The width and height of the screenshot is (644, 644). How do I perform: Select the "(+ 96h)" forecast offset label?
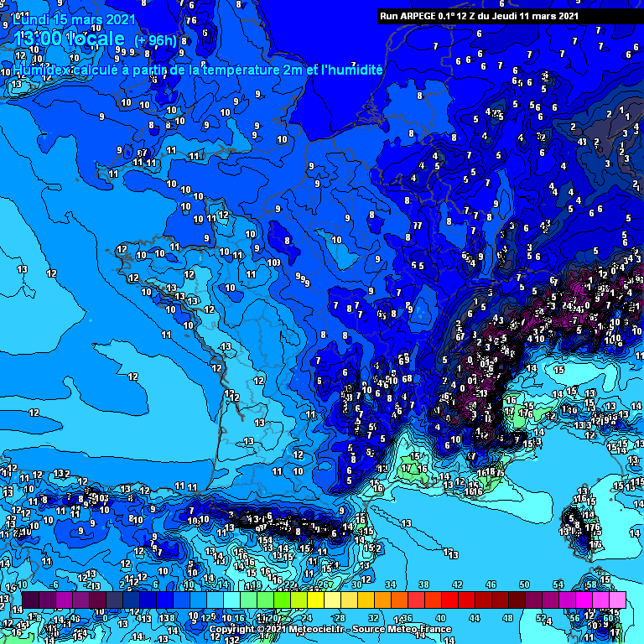coord(156,41)
